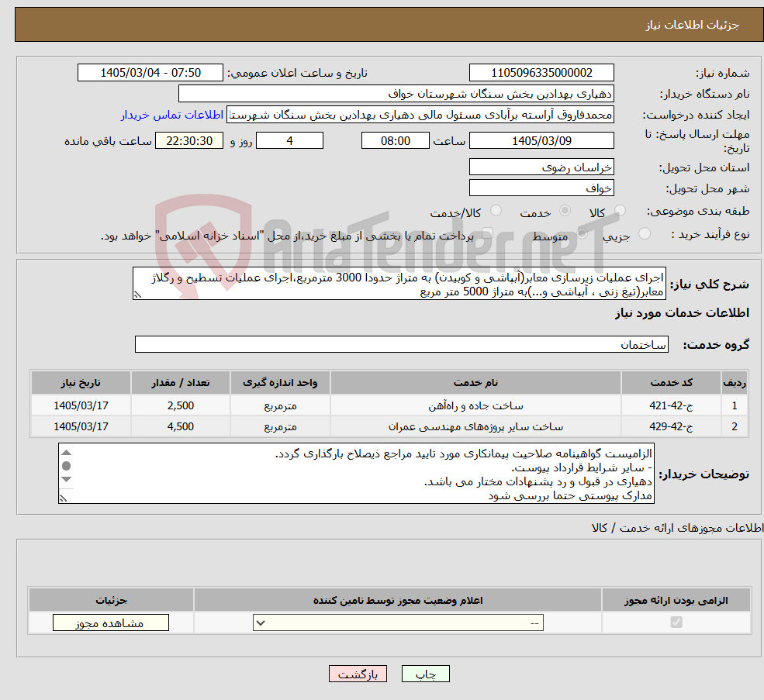Select the کالا/خدمت radio button

pyautogui.click(x=496, y=210)
